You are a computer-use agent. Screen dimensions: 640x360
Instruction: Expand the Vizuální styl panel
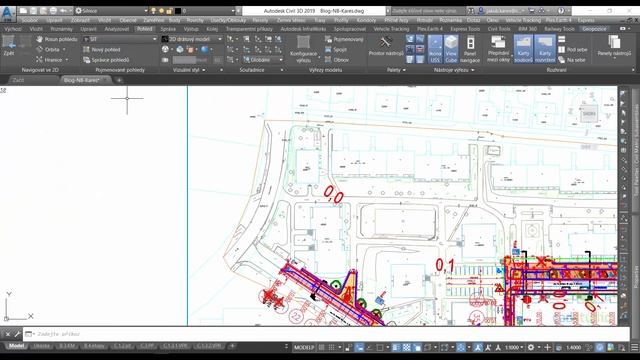(x=189, y=70)
